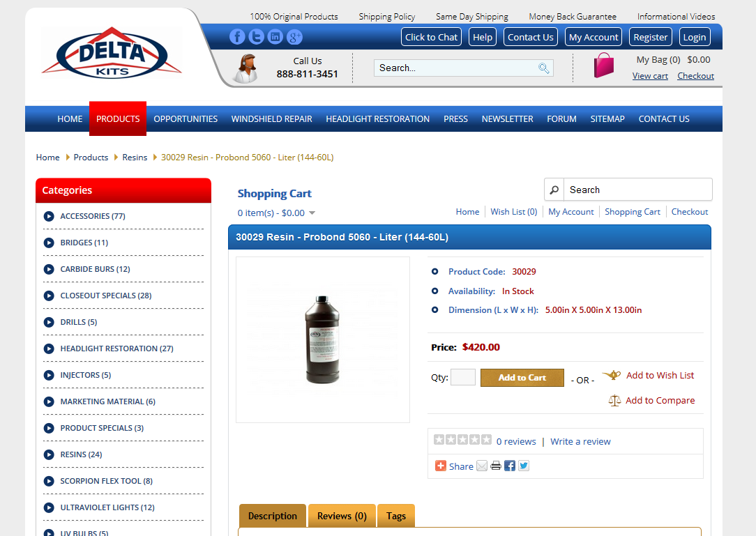Switch to the Tags tab
756x536 pixels.
[x=396, y=516]
